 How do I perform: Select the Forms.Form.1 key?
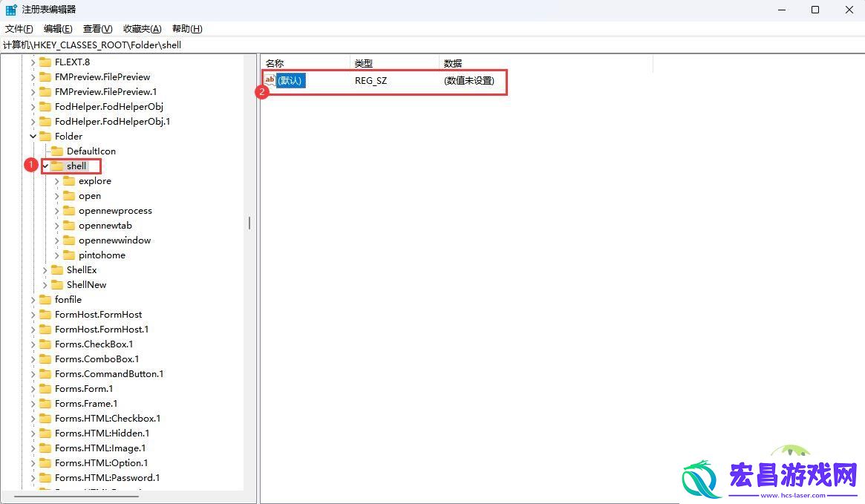coord(84,389)
